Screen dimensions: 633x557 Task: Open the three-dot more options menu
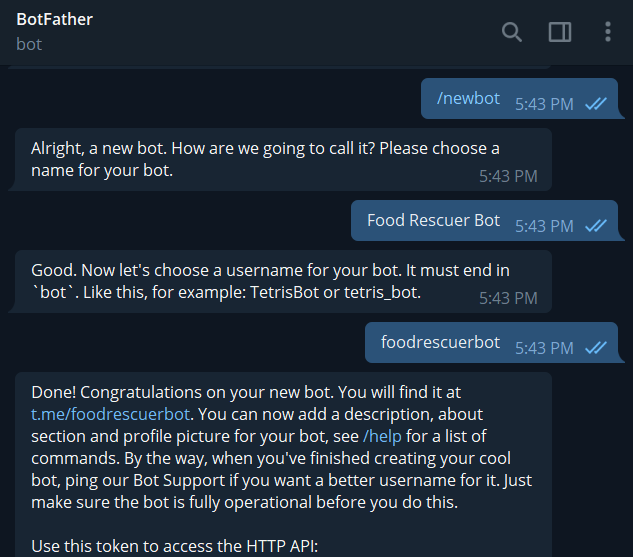click(x=608, y=32)
